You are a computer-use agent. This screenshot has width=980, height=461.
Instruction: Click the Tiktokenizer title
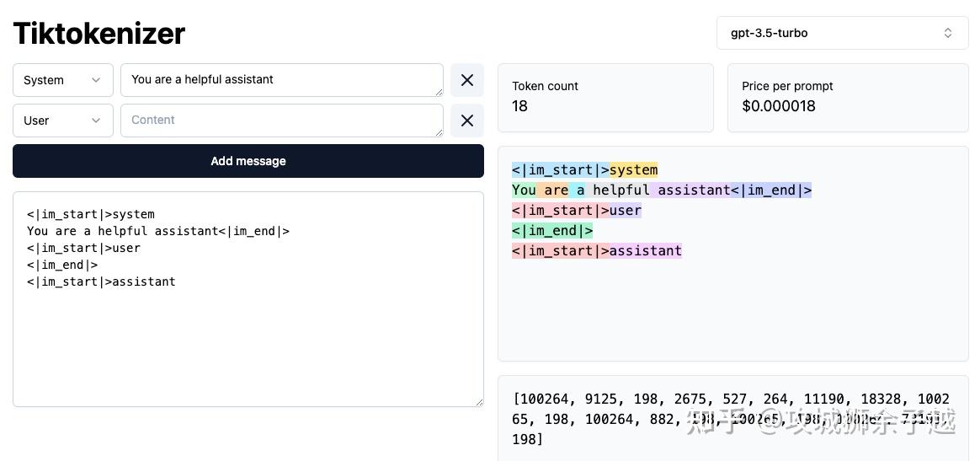pos(99,33)
